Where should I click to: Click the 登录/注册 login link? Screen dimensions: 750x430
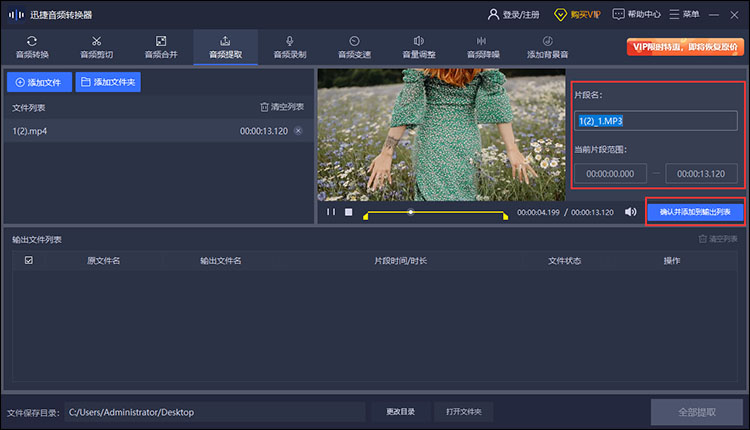(514, 15)
